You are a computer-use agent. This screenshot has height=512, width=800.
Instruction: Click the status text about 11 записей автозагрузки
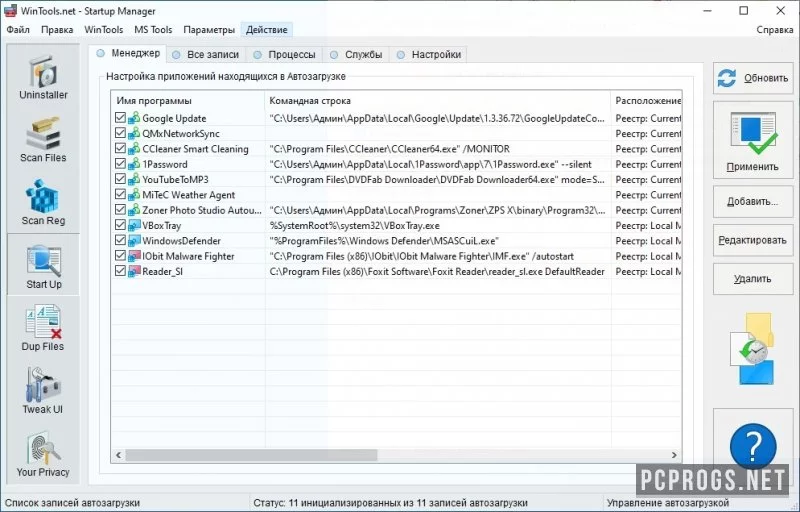390,503
